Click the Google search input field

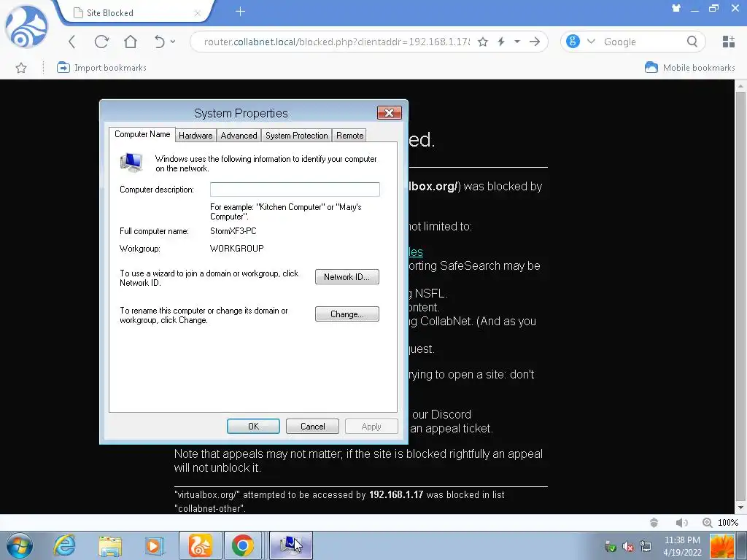642,42
